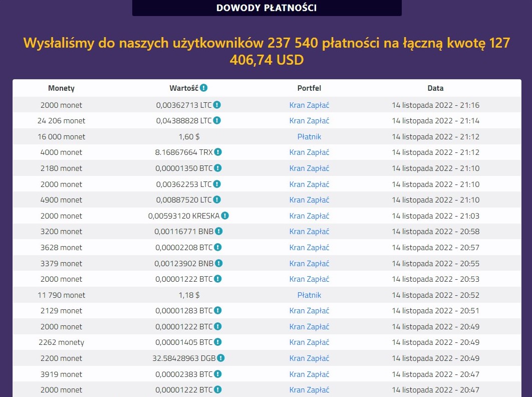Click info icon next to 8.16867664 TRX
This screenshot has width=532, height=397.
[218, 152]
